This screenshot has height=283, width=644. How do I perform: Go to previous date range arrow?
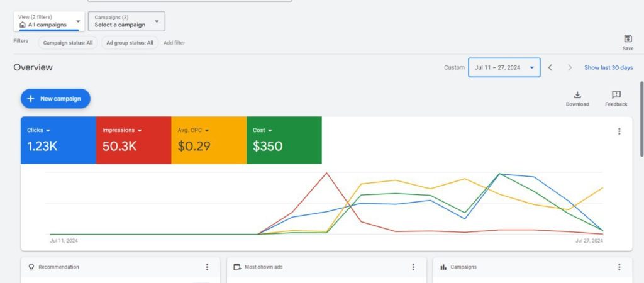point(550,68)
